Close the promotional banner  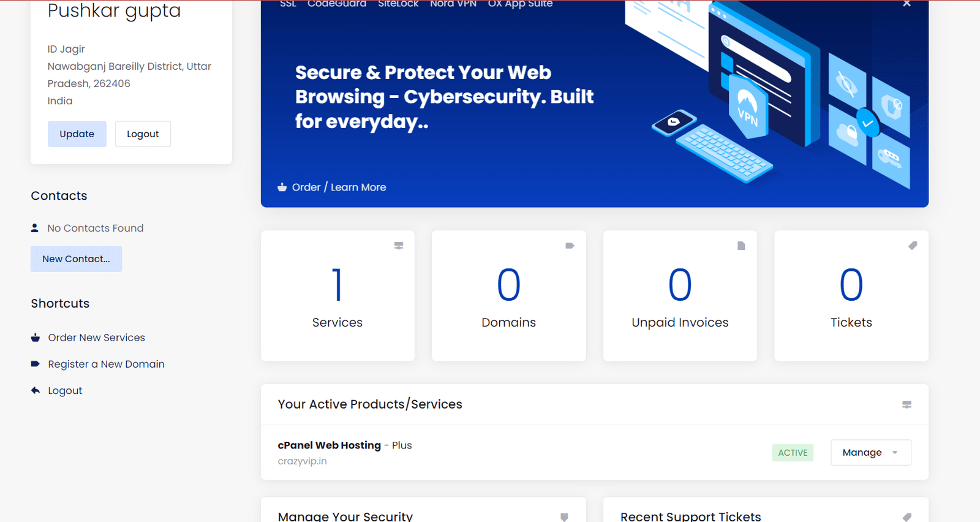click(x=907, y=4)
